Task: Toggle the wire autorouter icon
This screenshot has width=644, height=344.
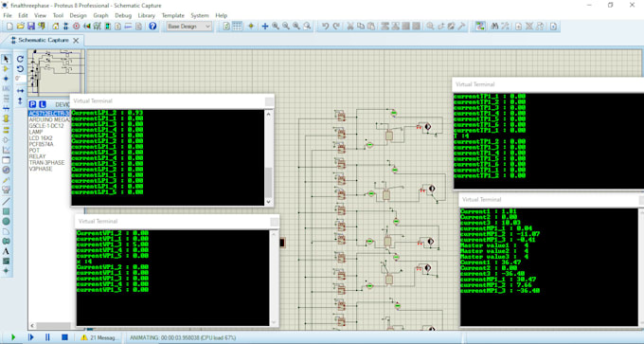Action: pos(480,27)
